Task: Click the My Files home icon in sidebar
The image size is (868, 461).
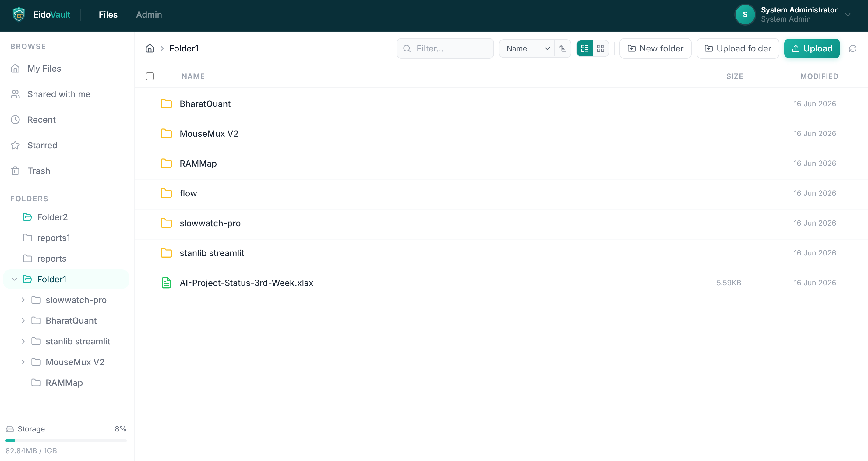Action: [15, 69]
